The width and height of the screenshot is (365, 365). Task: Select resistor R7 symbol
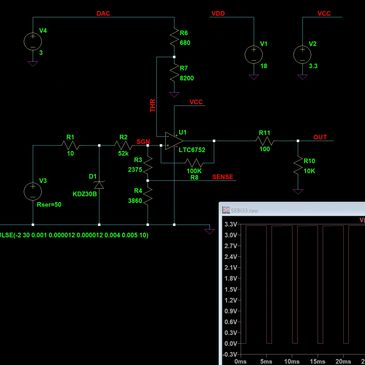click(x=174, y=73)
